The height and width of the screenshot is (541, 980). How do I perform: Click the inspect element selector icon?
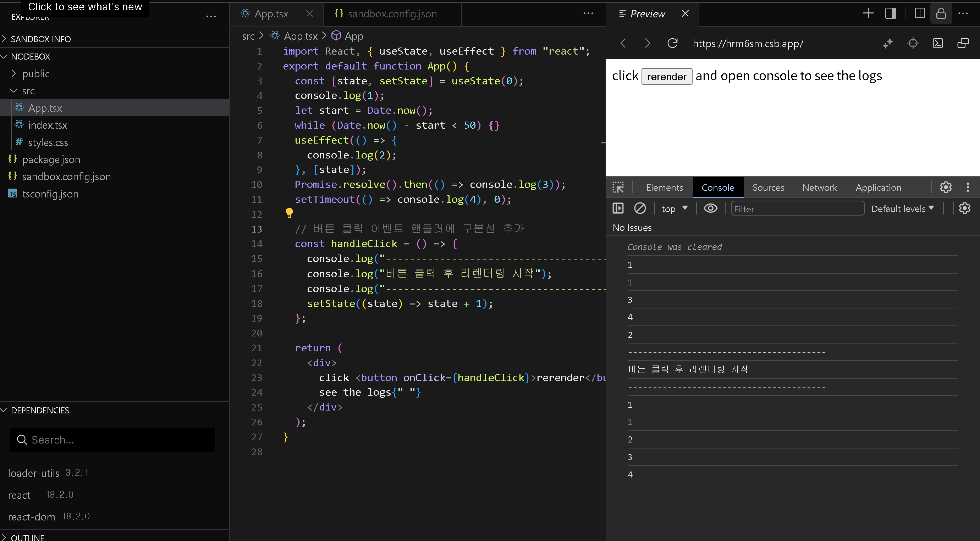click(618, 188)
